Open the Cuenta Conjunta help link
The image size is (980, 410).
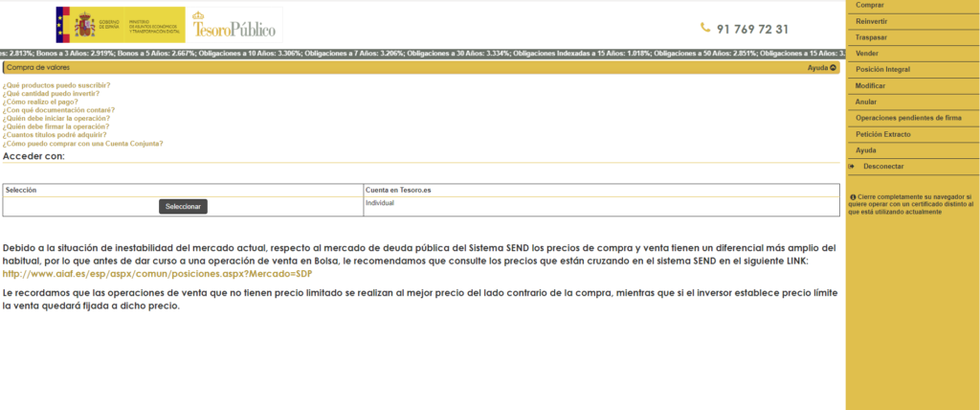(82, 144)
